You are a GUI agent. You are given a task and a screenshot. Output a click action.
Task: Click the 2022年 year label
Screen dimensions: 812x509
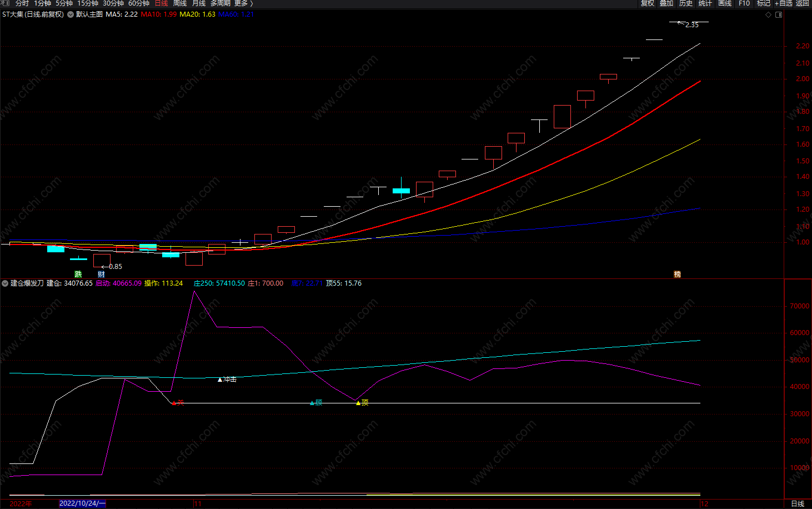point(21,504)
